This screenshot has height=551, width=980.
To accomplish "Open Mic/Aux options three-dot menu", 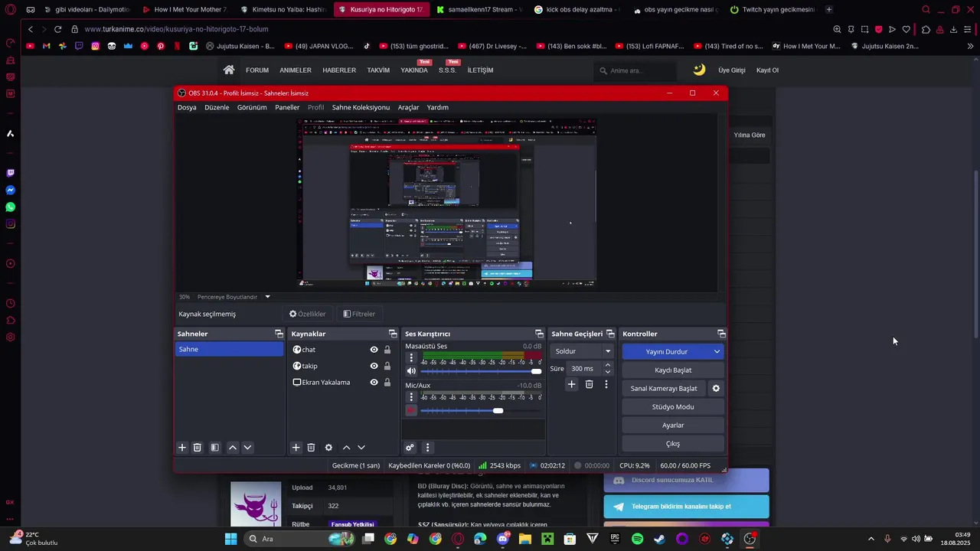I will tap(411, 397).
